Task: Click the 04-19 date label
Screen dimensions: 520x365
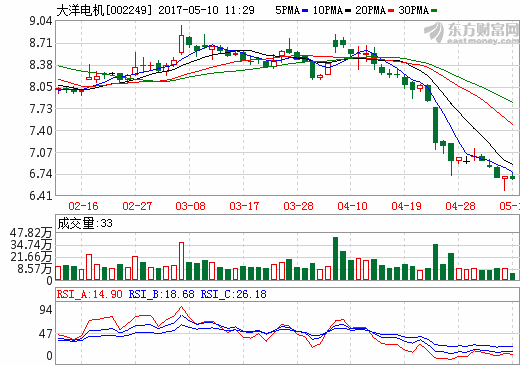Action: [x=406, y=206]
